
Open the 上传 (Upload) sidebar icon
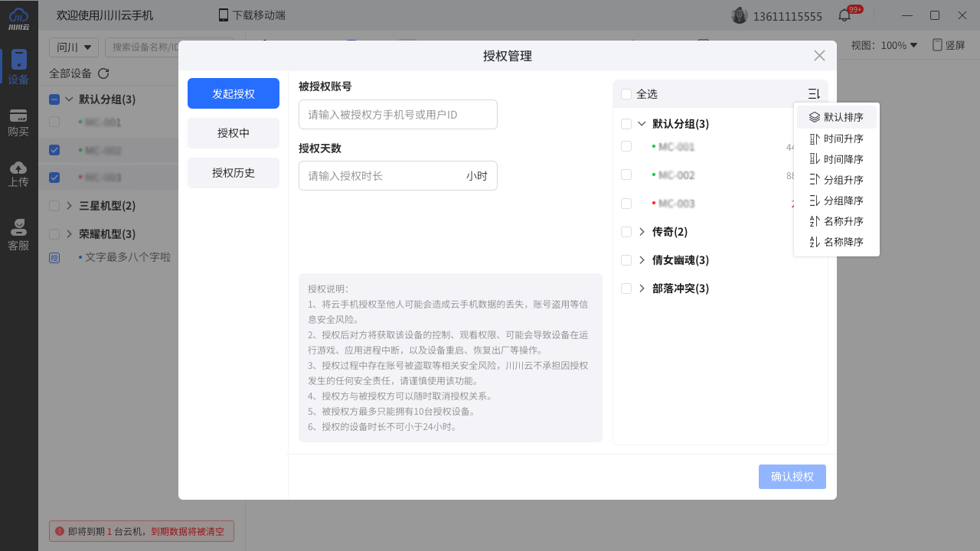(x=18, y=174)
